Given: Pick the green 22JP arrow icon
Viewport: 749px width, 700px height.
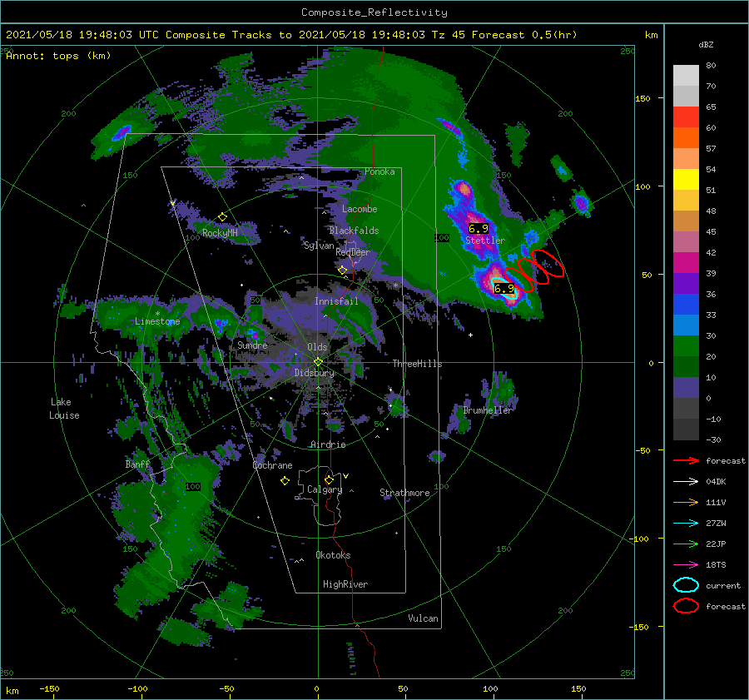Looking at the screenshot, I should point(686,544).
